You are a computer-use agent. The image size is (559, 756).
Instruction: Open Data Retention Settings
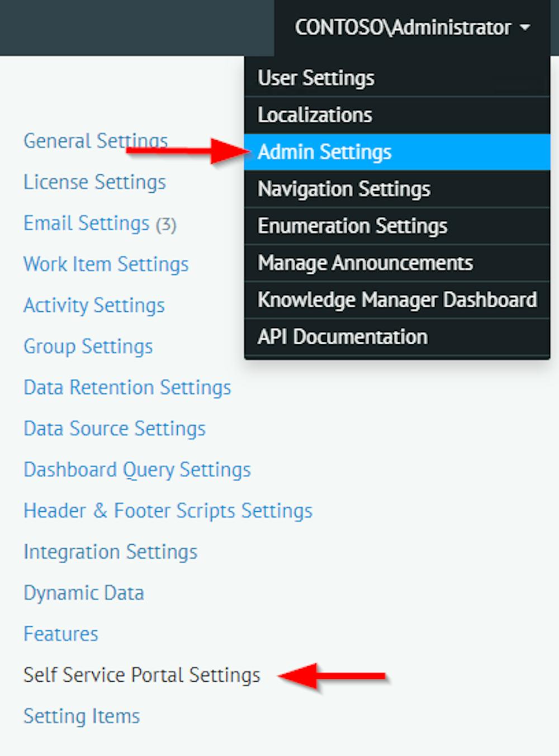(x=127, y=387)
